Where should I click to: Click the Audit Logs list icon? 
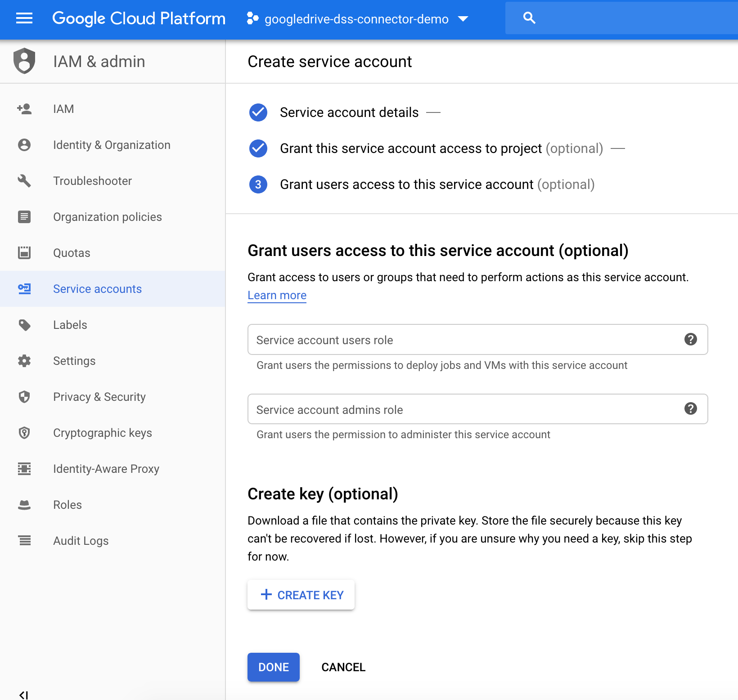tap(24, 541)
